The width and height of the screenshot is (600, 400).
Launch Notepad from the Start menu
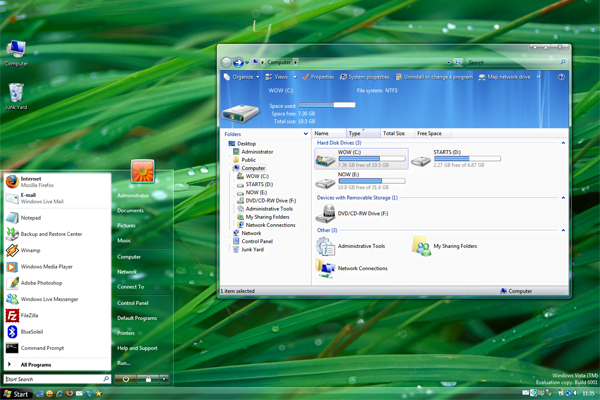click(x=57, y=217)
